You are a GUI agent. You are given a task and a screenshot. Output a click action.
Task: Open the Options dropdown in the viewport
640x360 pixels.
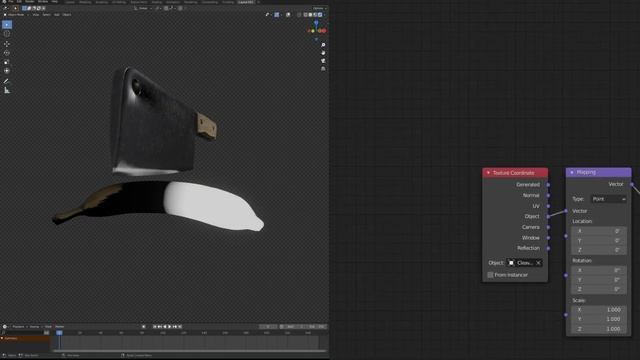pyautogui.click(x=319, y=8)
